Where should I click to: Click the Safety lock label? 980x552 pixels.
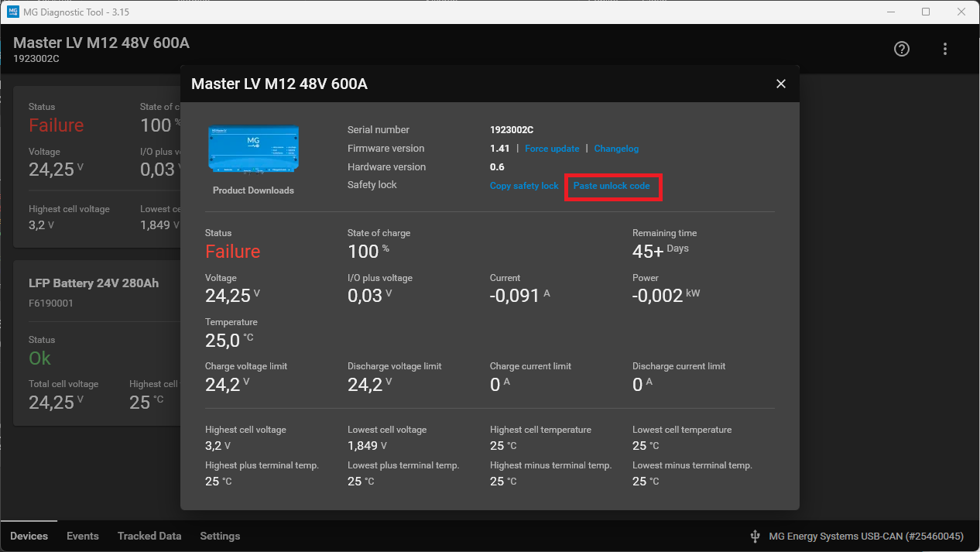pos(372,186)
